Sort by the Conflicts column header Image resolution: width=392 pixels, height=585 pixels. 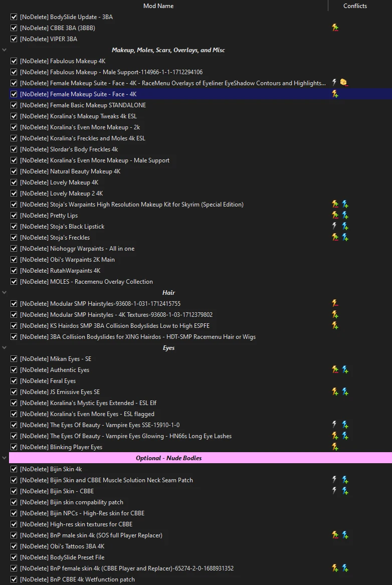pos(355,6)
